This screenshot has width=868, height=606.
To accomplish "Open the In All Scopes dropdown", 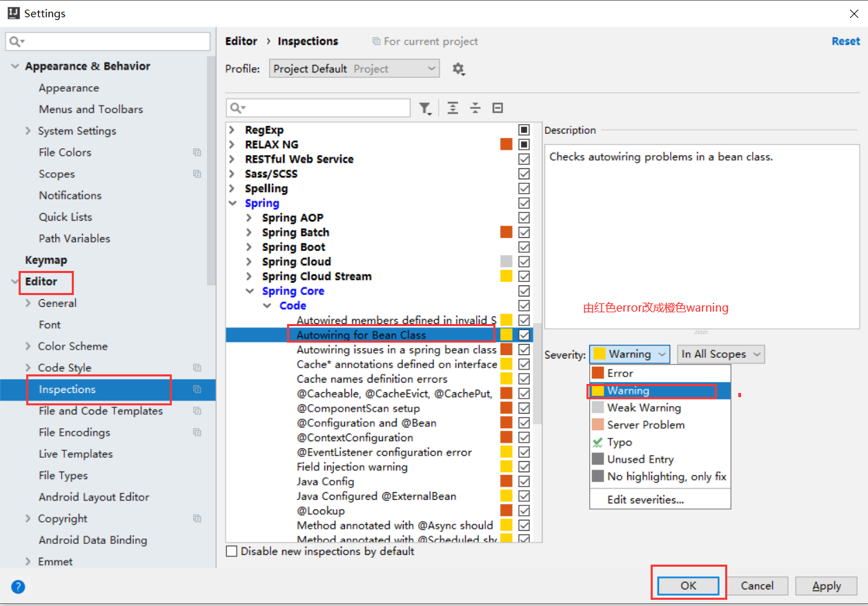I will 720,354.
